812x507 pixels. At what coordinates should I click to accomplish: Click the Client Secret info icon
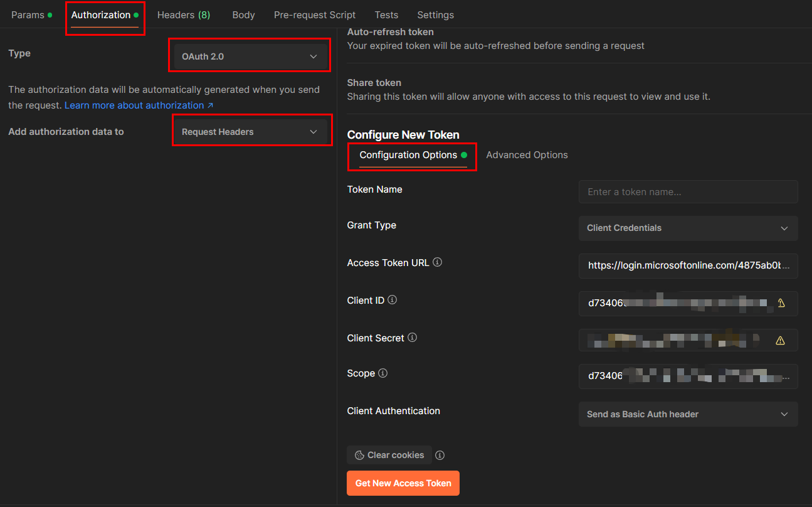pyautogui.click(x=413, y=338)
